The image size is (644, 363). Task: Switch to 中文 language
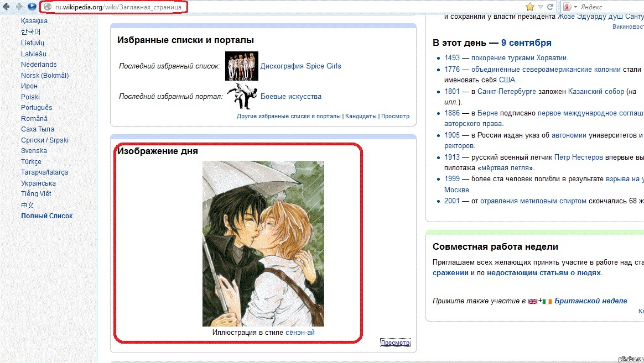click(x=28, y=204)
